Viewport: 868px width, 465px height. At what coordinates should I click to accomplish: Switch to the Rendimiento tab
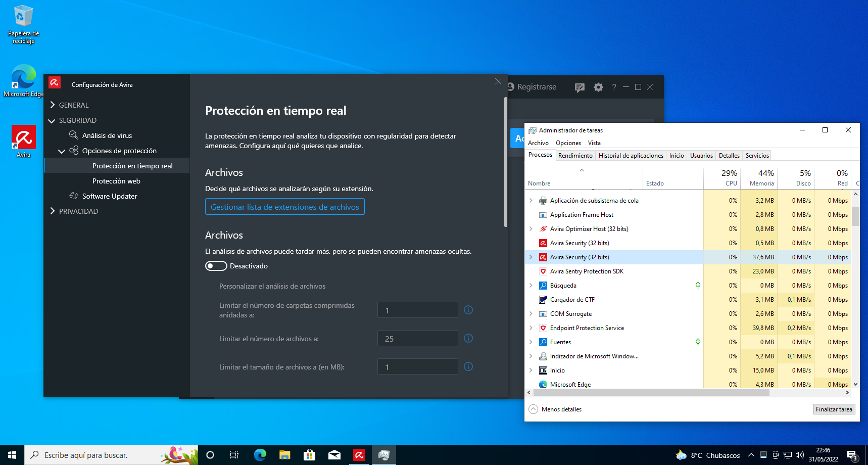[575, 156]
